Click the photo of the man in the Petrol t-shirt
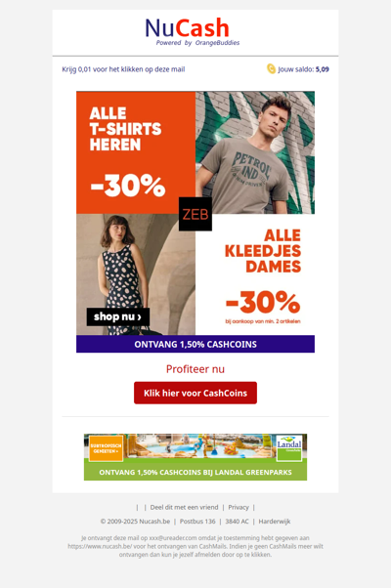Viewport: 391px width, 588px height. 255,150
